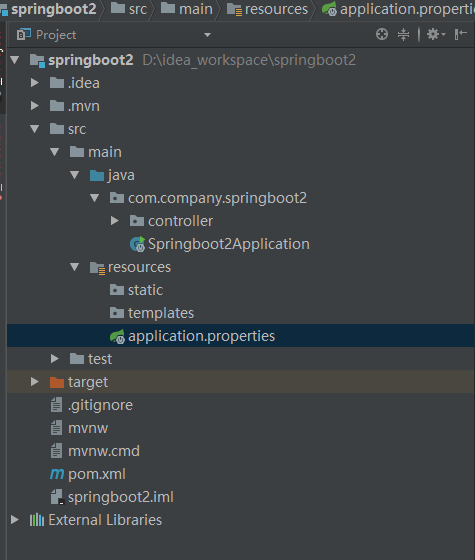Collapse the main folder arrow
This screenshot has width=475, height=560.
55,152
